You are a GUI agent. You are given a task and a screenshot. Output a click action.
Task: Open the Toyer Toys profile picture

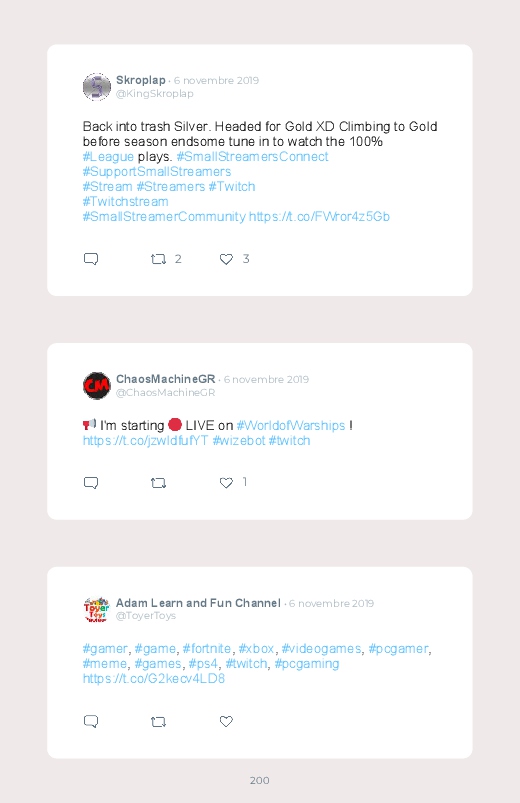pos(97,609)
